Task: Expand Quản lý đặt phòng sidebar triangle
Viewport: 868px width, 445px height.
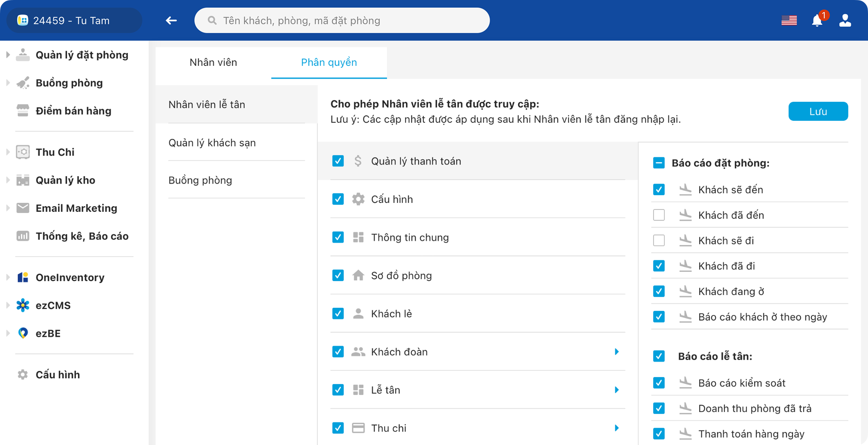Action: point(8,55)
